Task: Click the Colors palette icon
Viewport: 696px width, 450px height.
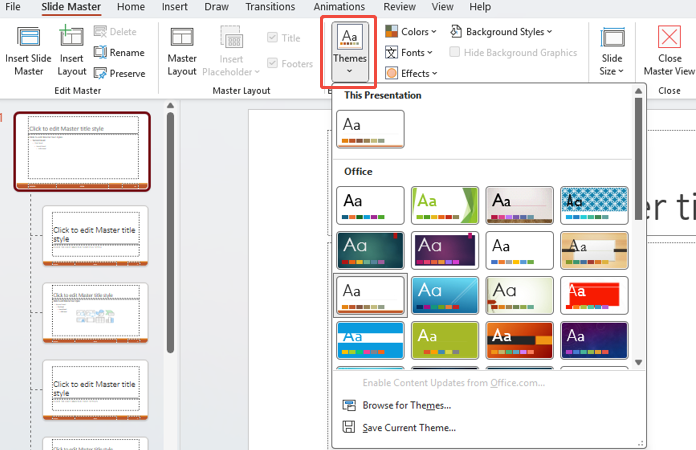Action: point(392,32)
